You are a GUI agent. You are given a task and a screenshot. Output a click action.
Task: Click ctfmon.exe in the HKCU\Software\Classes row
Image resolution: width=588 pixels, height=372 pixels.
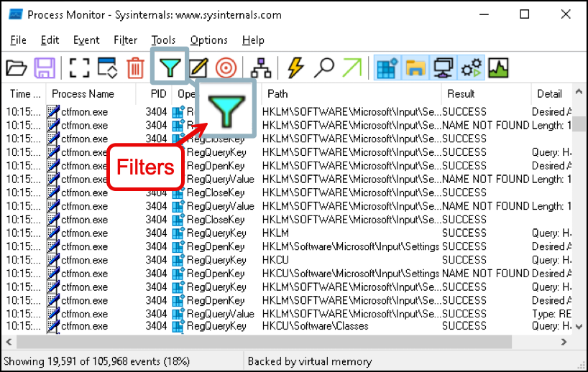tap(84, 326)
